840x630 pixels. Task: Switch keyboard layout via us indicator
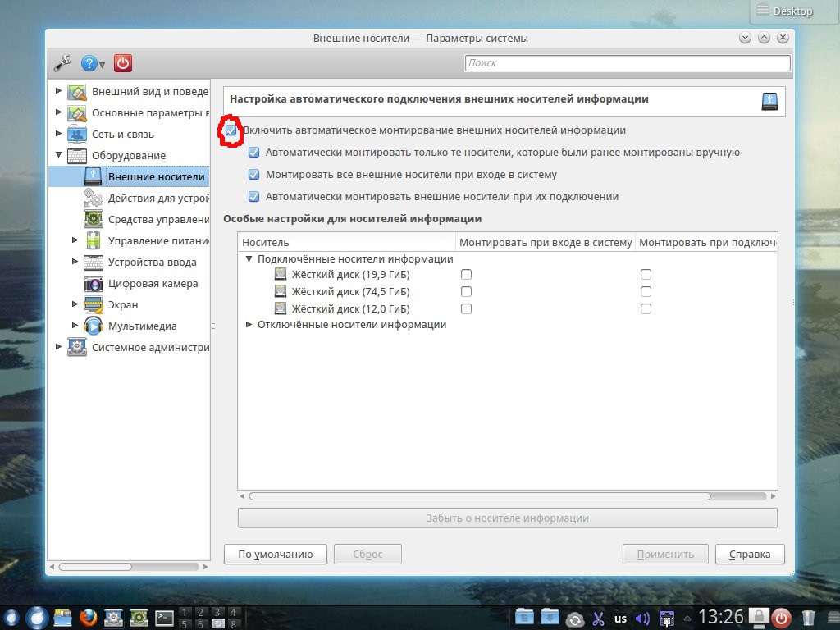[620, 619]
